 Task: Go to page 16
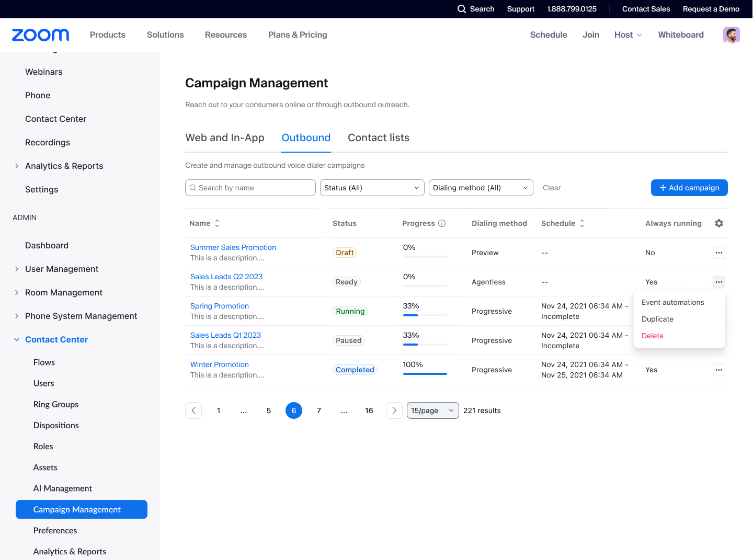(369, 410)
